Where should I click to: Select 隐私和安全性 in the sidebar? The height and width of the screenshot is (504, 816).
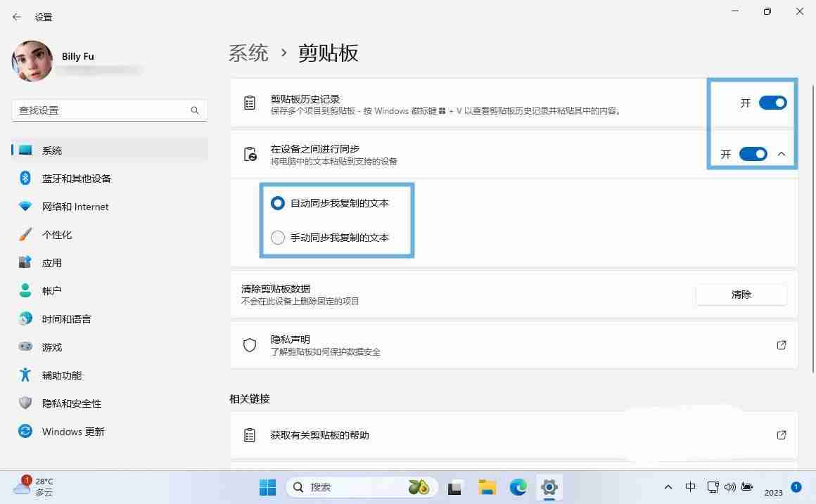point(73,403)
